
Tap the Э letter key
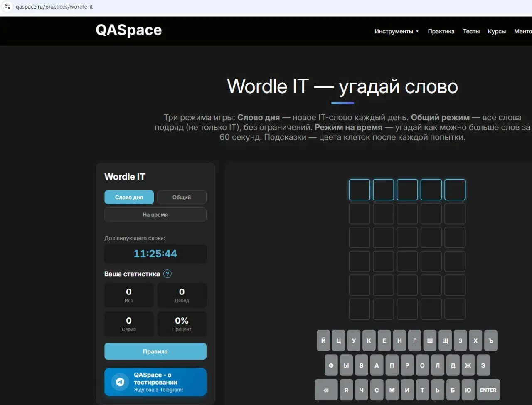click(x=483, y=365)
